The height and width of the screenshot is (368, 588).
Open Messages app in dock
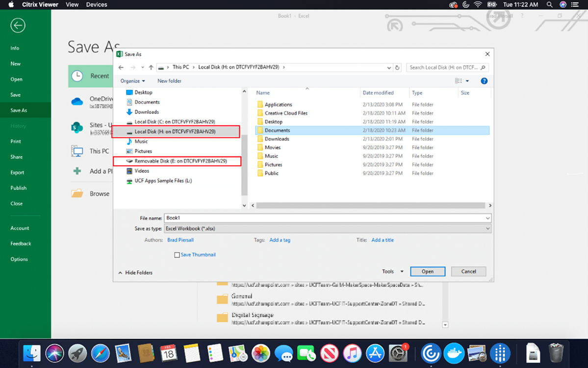pyautogui.click(x=283, y=353)
